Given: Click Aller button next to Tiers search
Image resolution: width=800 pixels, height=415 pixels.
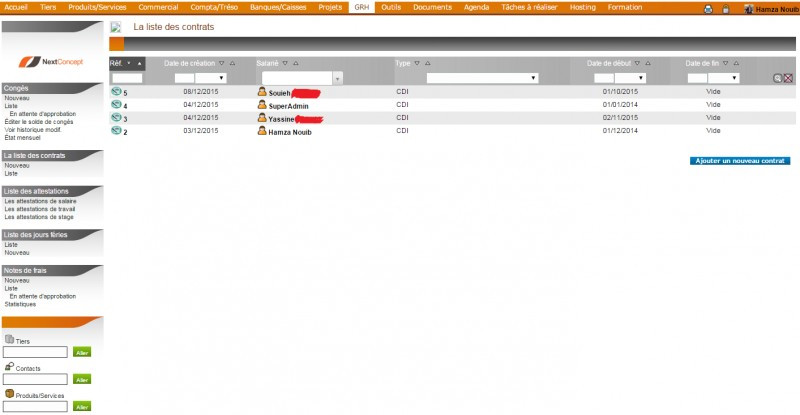Looking at the screenshot, I should click(x=82, y=352).
